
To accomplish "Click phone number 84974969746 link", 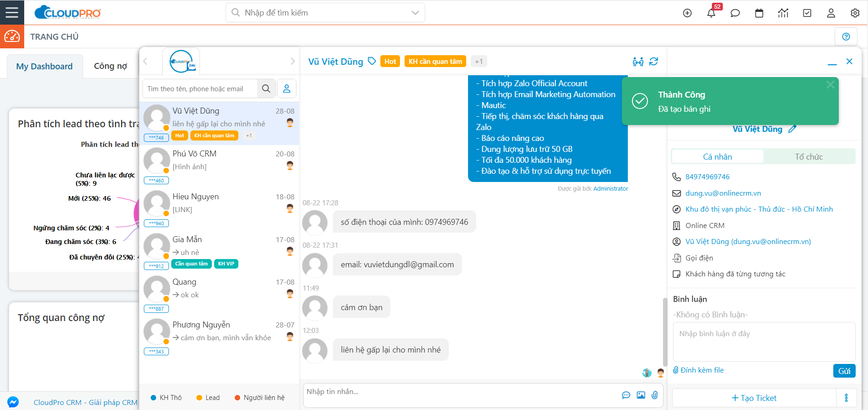I will [707, 176].
